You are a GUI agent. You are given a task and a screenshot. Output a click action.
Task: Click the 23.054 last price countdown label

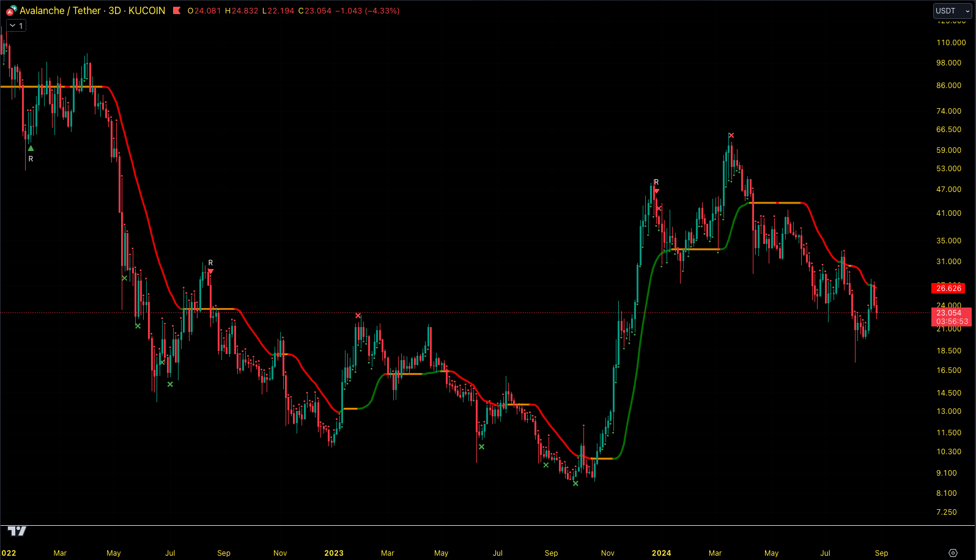tap(952, 317)
